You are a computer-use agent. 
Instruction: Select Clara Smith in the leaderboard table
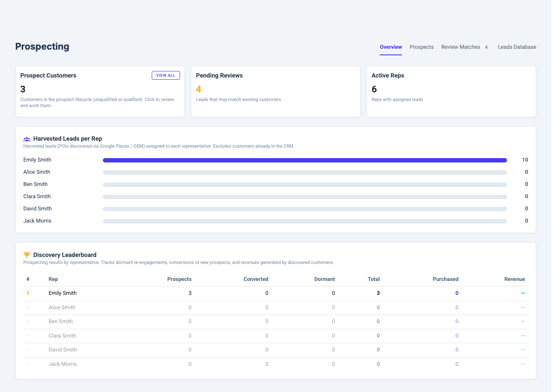click(62, 336)
